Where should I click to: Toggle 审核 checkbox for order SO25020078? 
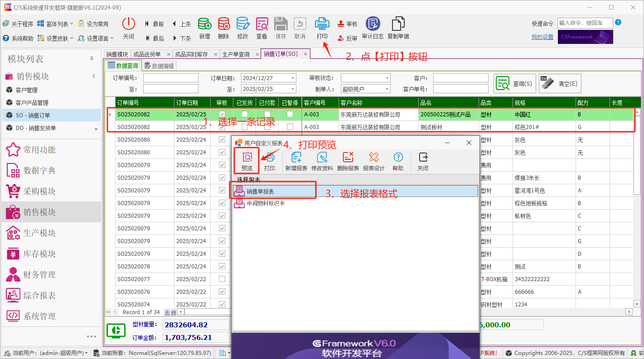pos(222,266)
